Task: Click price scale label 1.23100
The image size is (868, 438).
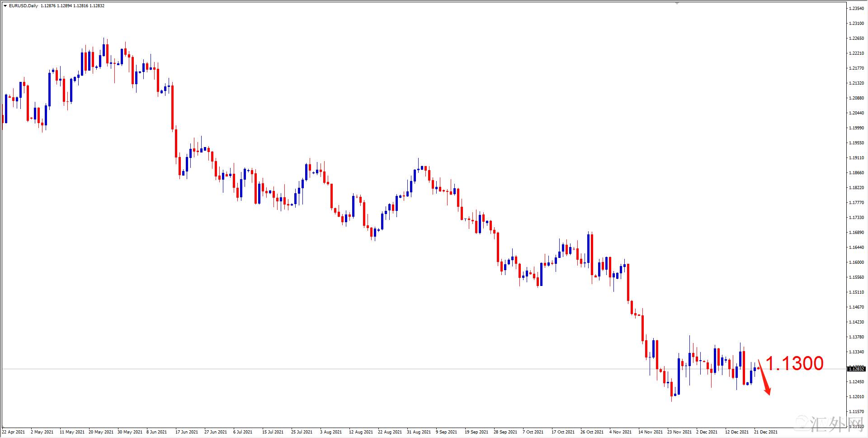Action: (x=856, y=24)
